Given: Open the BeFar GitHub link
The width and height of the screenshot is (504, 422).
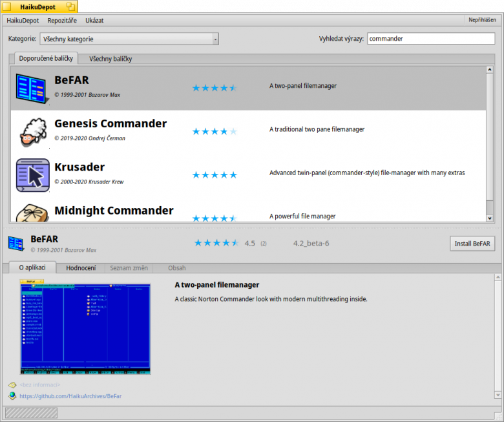Looking at the screenshot, I should tap(70, 396).
